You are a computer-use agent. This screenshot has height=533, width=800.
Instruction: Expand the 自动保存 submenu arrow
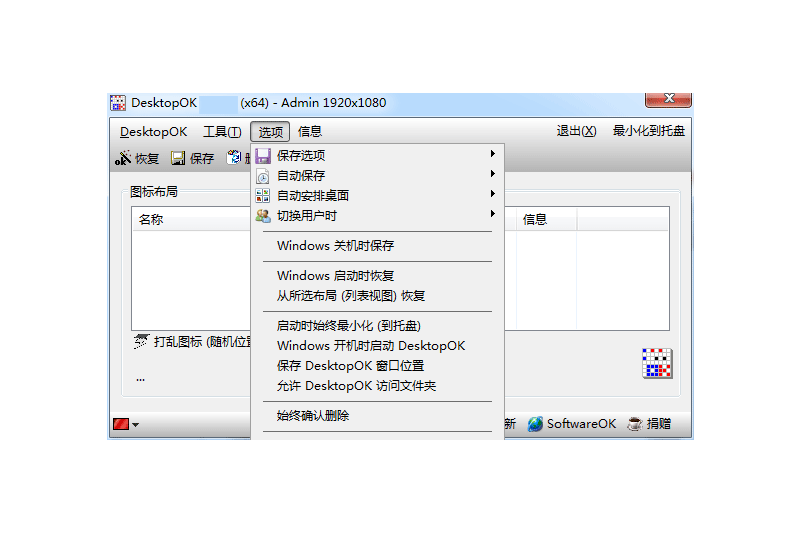[x=493, y=175]
